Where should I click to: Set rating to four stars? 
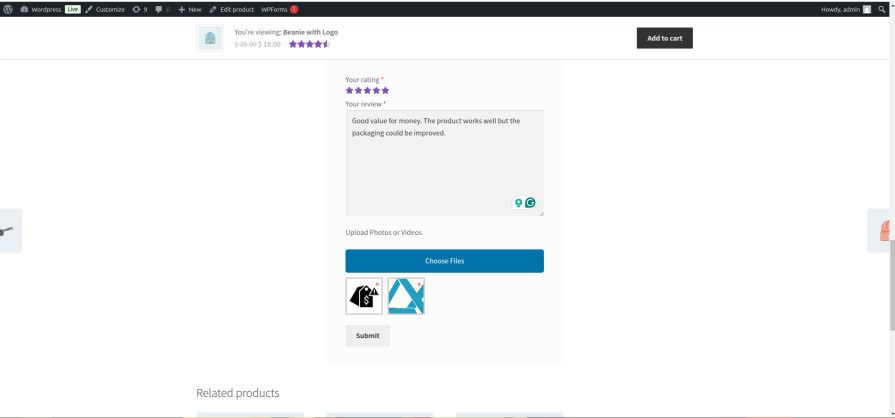376,90
